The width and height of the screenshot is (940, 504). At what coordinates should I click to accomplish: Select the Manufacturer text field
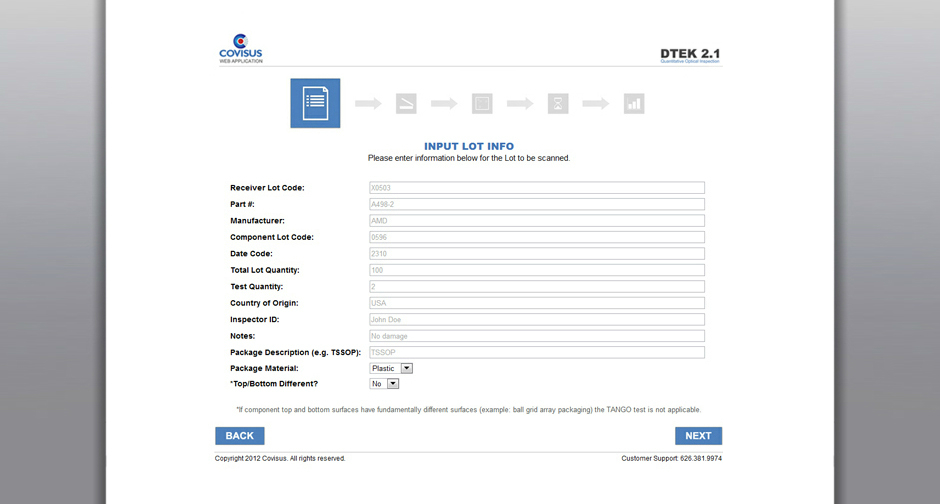537,221
